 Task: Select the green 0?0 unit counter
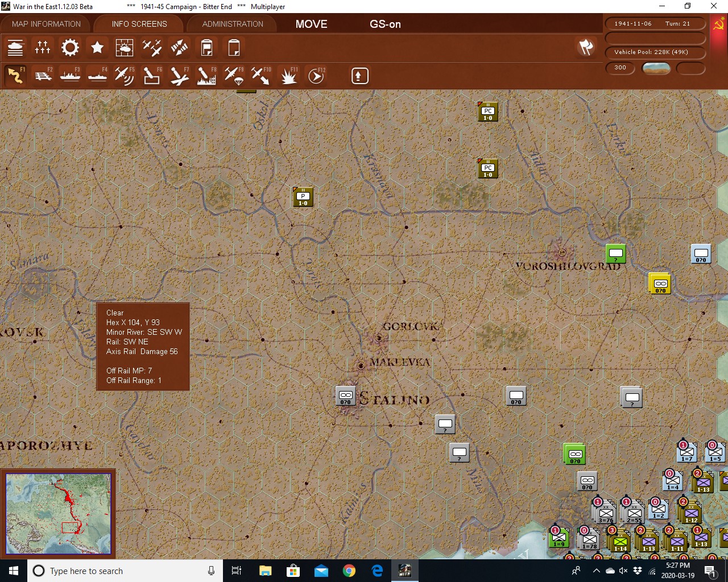[x=575, y=454]
